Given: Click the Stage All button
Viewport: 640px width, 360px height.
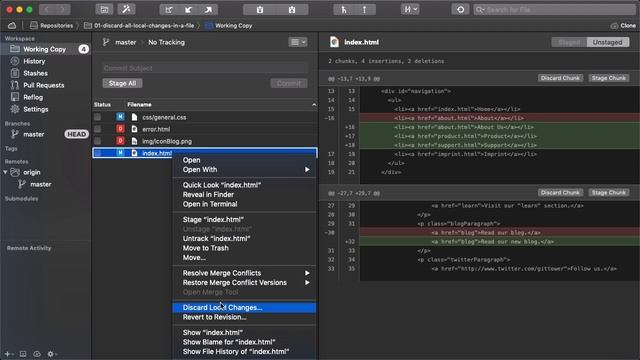Looking at the screenshot, I should tap(122, 83).
